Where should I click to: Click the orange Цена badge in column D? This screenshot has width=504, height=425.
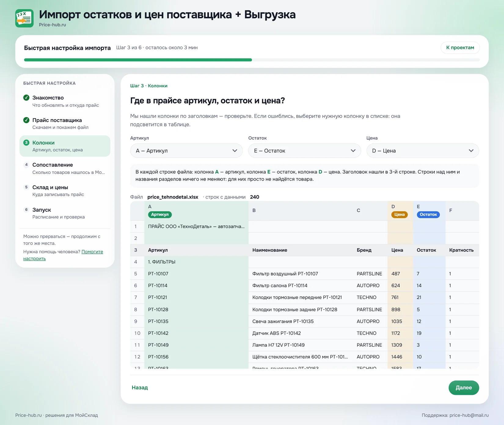point(399,214)
